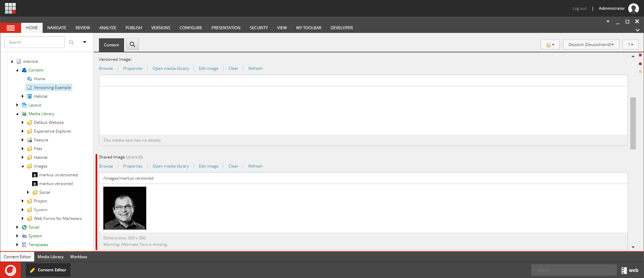This screenshot has height=278, width=644.
Task: Switch to the Media Library bottom tab
Action: point(51,257)
